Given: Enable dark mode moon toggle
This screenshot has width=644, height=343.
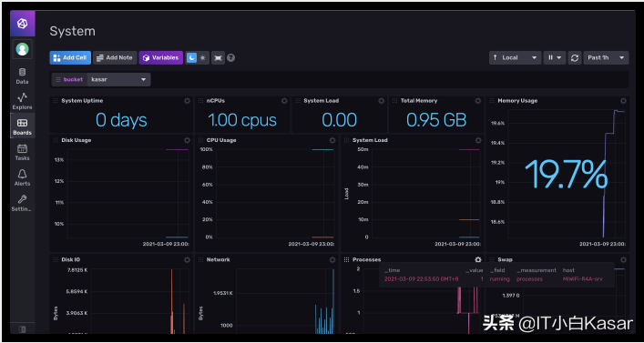Looking at the screenshot, I should pyautogui.click(x=191, y=58).
